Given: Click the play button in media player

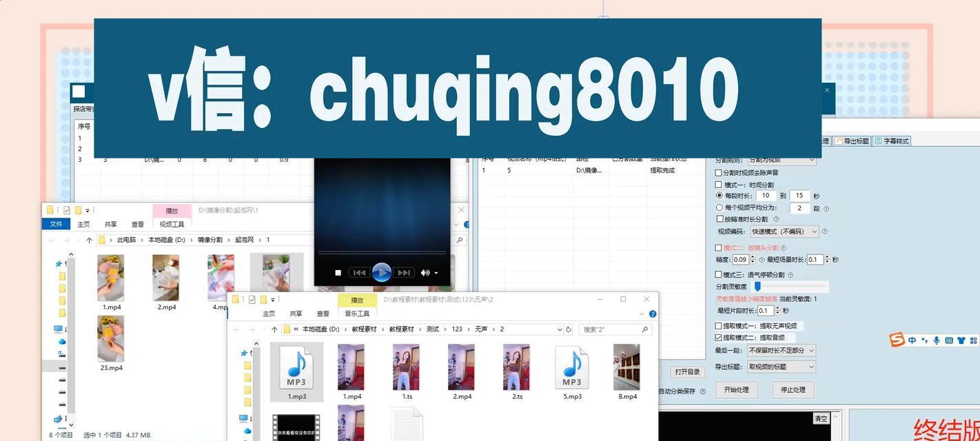Looking at the screenshot, I should coord(381,273).
